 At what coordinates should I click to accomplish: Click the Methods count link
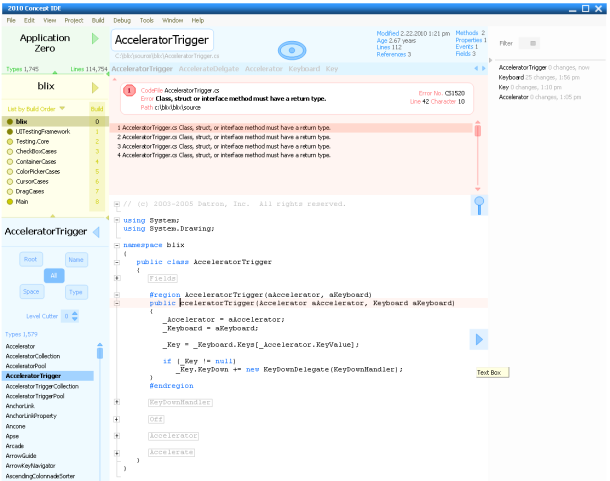[470, 33]
